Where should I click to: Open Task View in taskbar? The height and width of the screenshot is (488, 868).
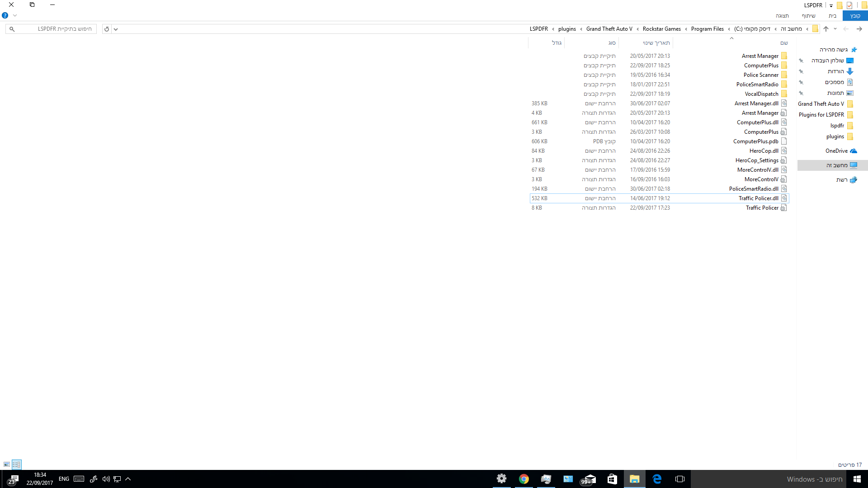click(679, 479)
